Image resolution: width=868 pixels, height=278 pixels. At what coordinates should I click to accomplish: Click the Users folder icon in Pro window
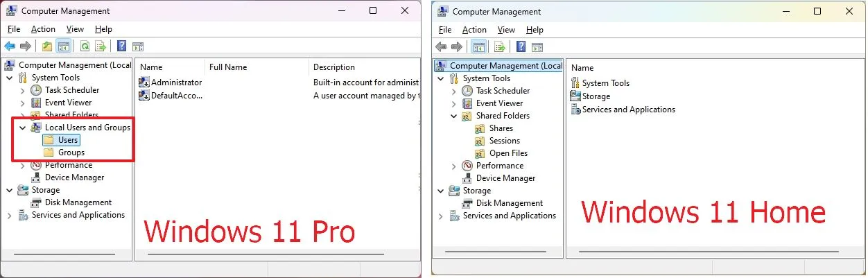49,140
